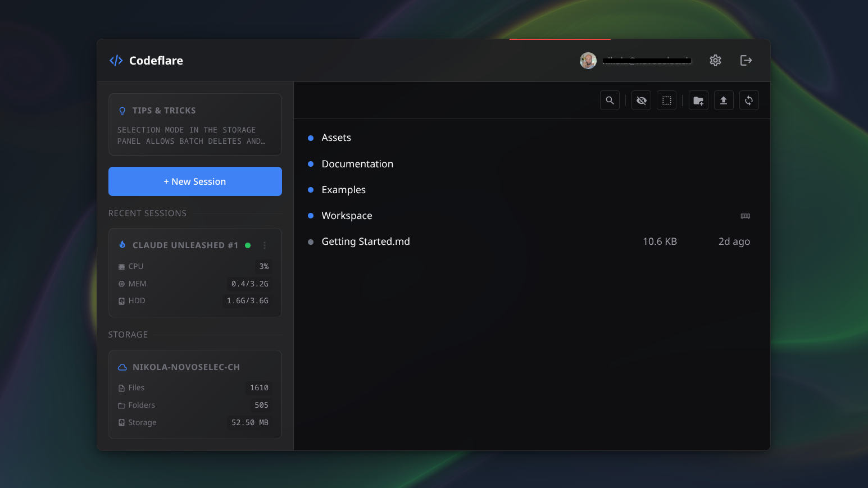Click the cloud icon beside NIKOLA-NOVOSELEC-CH

122,367
